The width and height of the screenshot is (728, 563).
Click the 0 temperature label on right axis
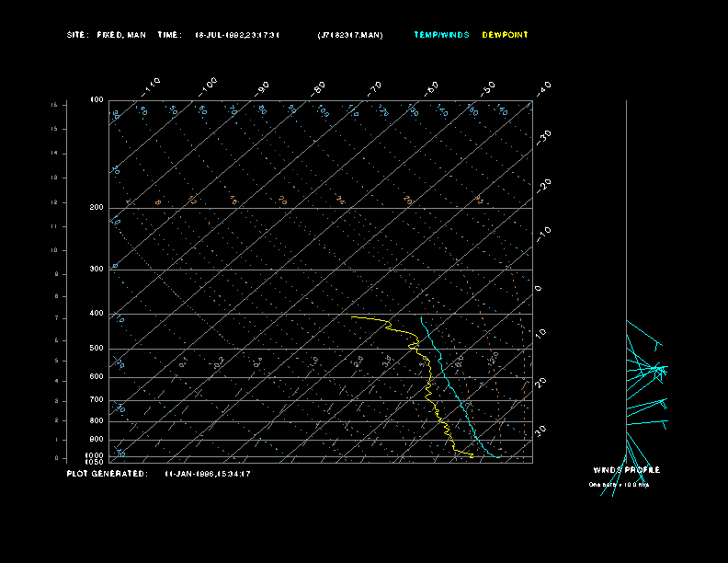538,289
